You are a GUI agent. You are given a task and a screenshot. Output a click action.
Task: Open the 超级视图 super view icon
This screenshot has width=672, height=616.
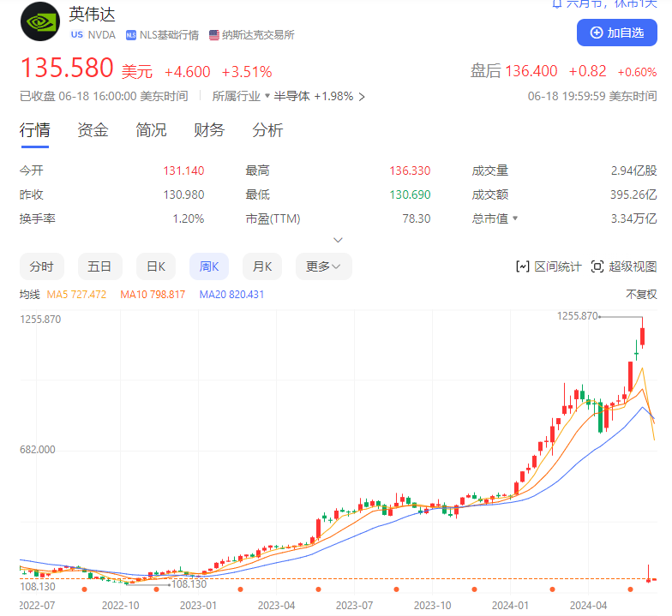(597, 267)
